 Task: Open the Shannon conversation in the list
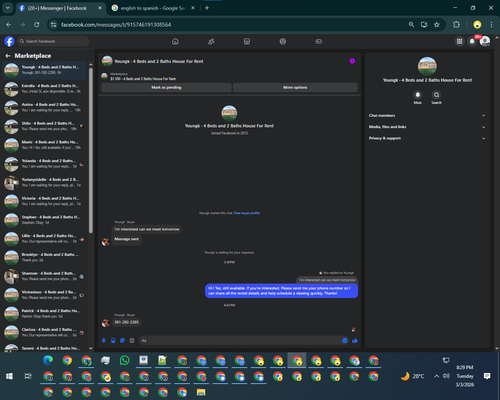tap(45, 276)
